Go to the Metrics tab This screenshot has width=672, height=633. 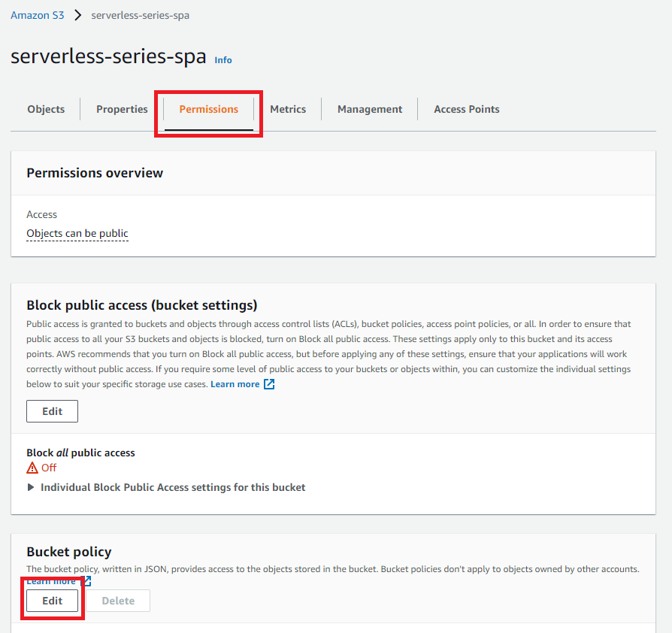pyautogui.click(x=288, y=109)
